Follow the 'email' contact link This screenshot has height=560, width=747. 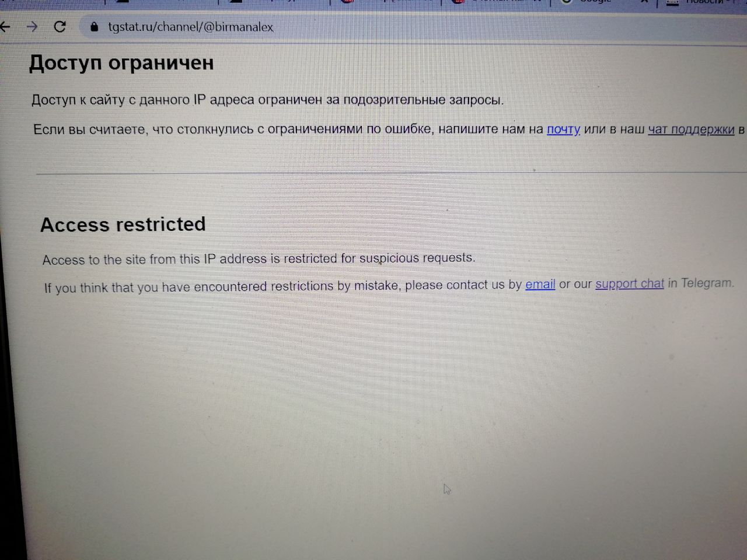click(540, 284)
